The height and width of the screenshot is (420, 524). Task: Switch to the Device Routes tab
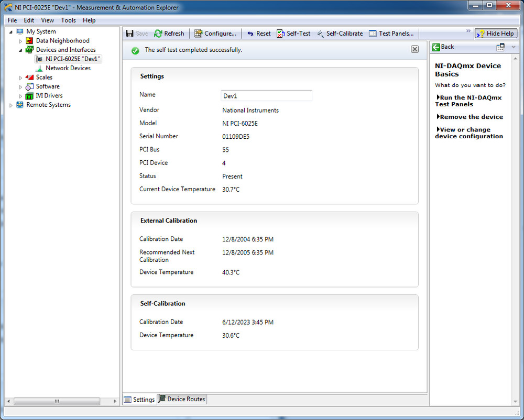[182, 399]
